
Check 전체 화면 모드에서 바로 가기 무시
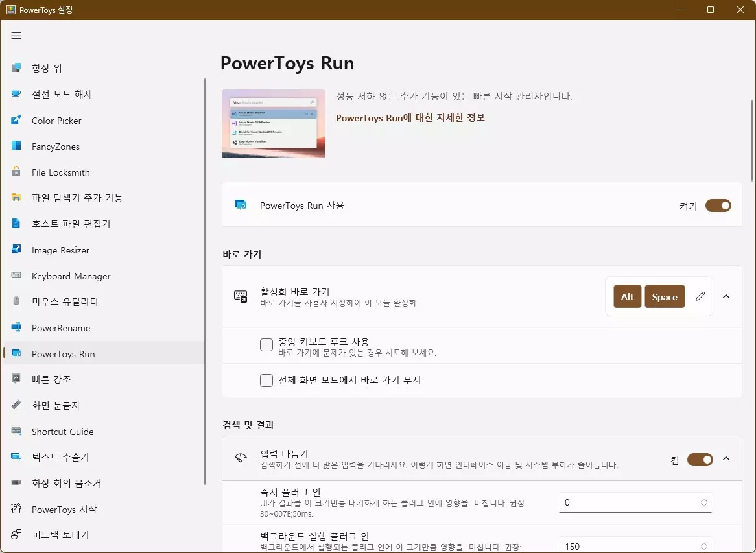[266, 381]
